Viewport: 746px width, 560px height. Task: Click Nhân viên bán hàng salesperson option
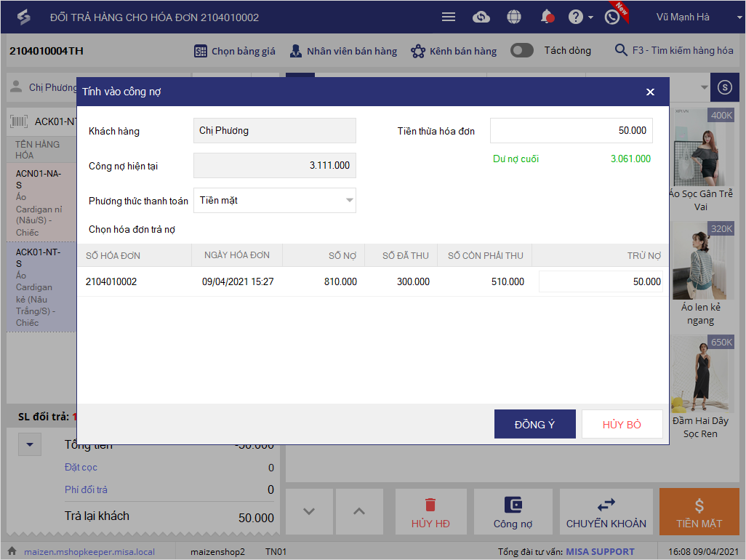[x=343, y=51]
